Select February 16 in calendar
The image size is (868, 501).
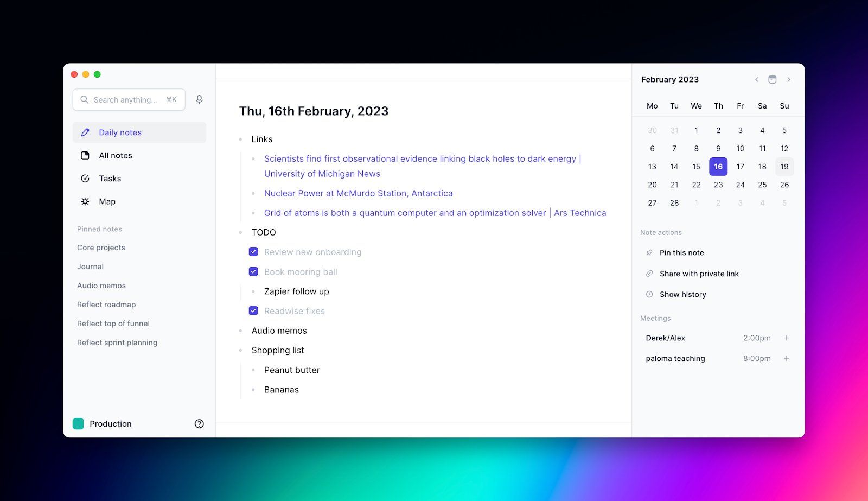718,167
